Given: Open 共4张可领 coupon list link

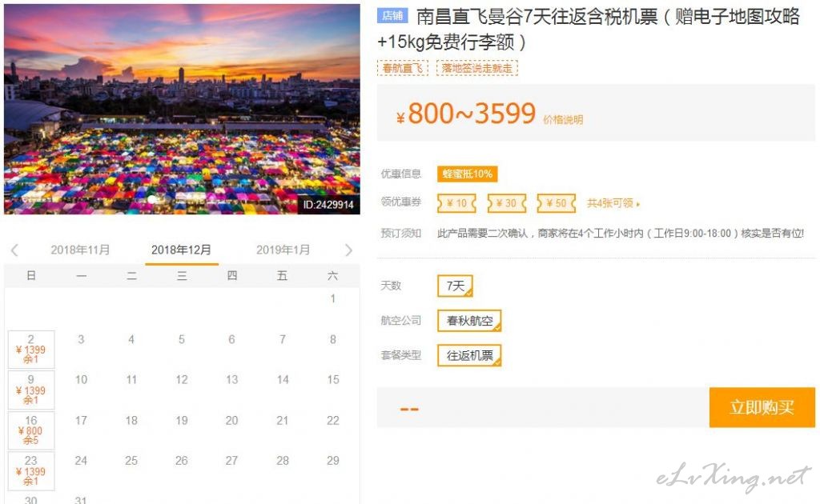Looking at the screenshot, I should coord(613,203).
